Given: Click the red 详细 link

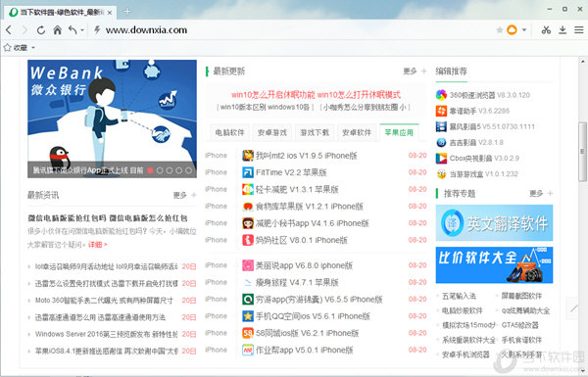Looking at the screenshot, I should (97, 245).
